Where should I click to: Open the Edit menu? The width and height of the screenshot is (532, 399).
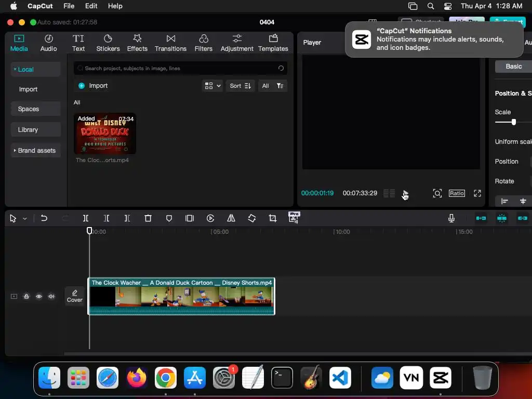(x=91, y=6)
